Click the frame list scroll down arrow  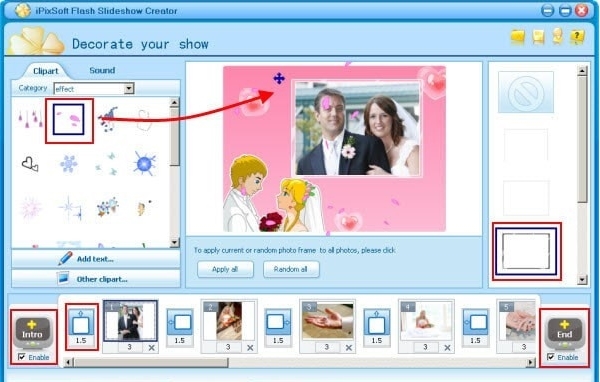tap(582, 280)
